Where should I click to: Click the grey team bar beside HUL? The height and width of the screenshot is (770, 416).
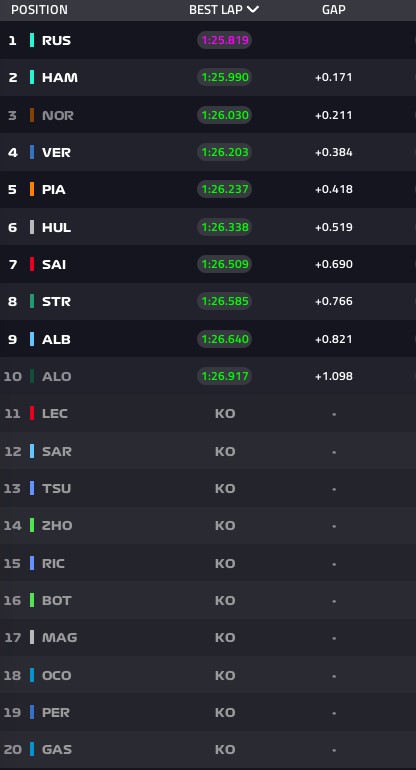tap(32, 227)
